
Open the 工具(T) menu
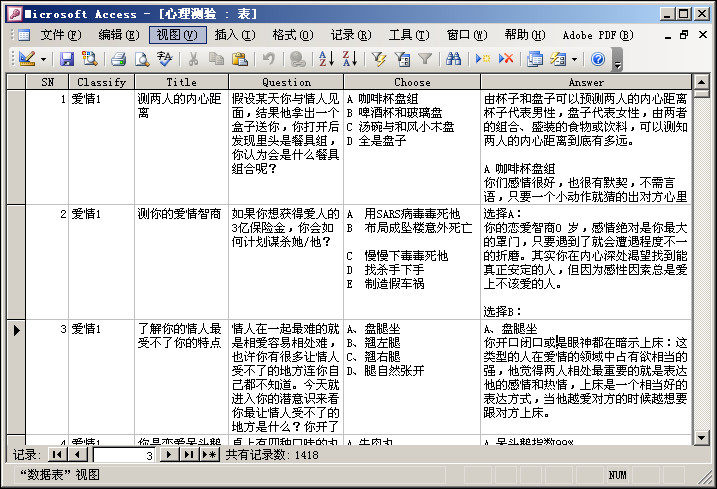click(x=409, y=35)
